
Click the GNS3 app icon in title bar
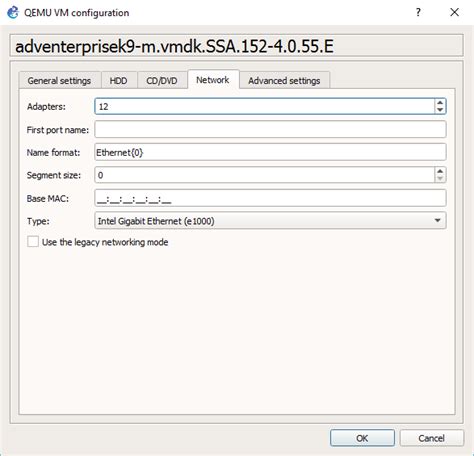13,13
